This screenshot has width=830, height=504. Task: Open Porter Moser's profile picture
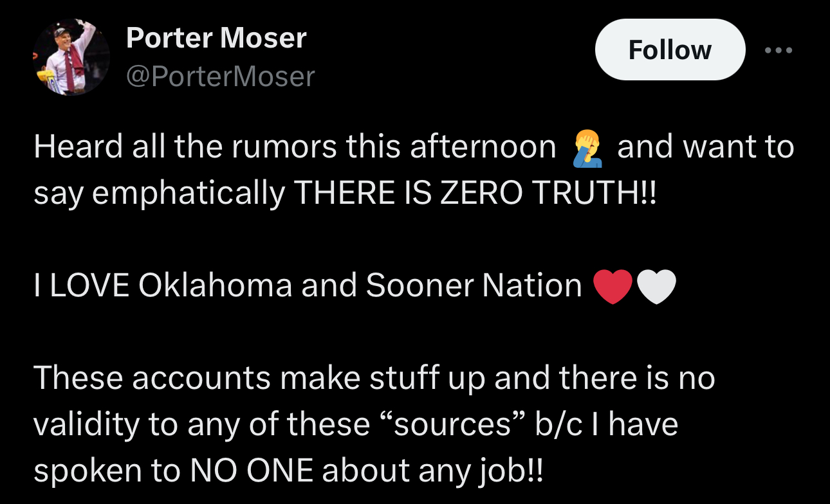pyautogui.click(x=71, y=57)
